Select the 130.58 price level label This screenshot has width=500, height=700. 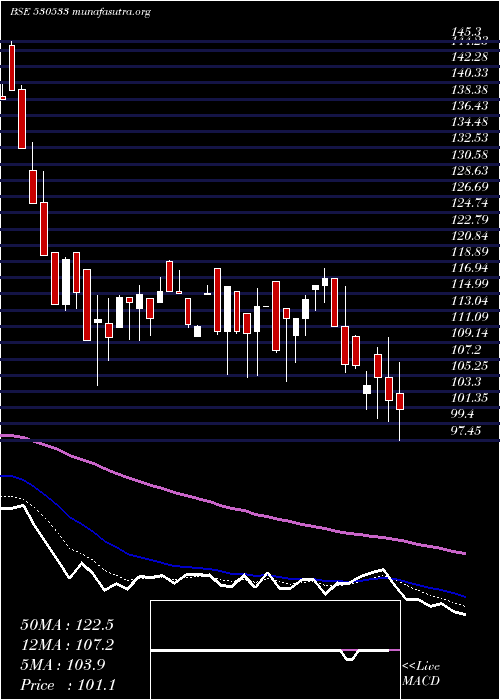click(469, 154)
